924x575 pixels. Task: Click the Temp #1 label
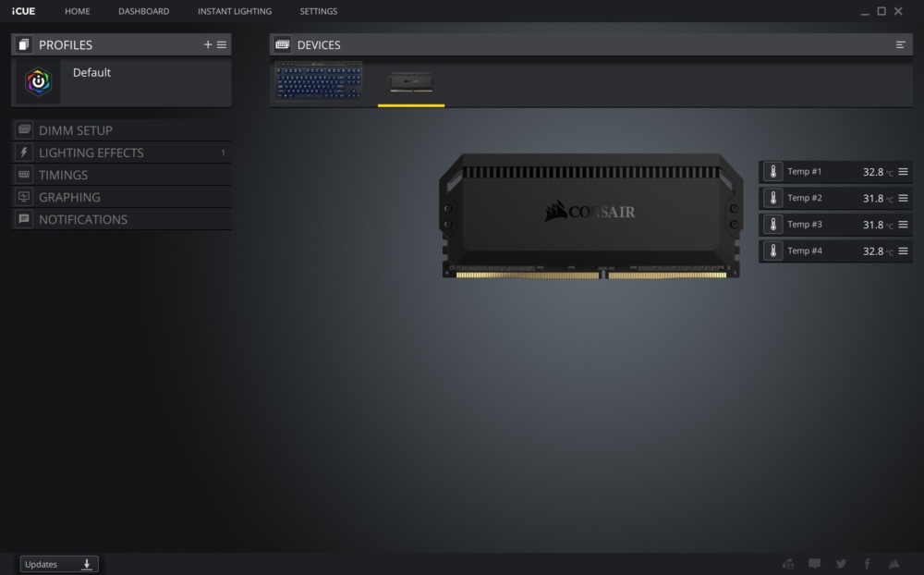(805, 172)
